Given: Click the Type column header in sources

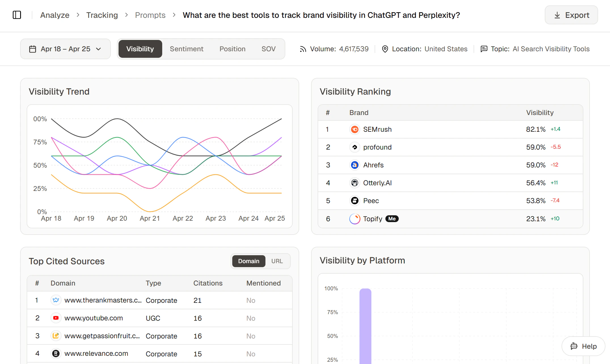Looking at the screenshot, I should coord(153,283).
